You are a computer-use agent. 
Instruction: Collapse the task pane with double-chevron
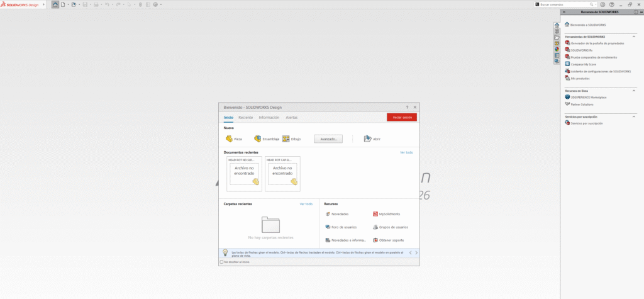[x=564, y=13]
